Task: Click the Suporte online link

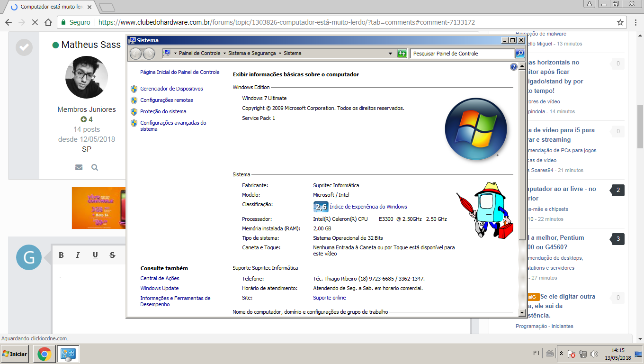Action: 330,298
